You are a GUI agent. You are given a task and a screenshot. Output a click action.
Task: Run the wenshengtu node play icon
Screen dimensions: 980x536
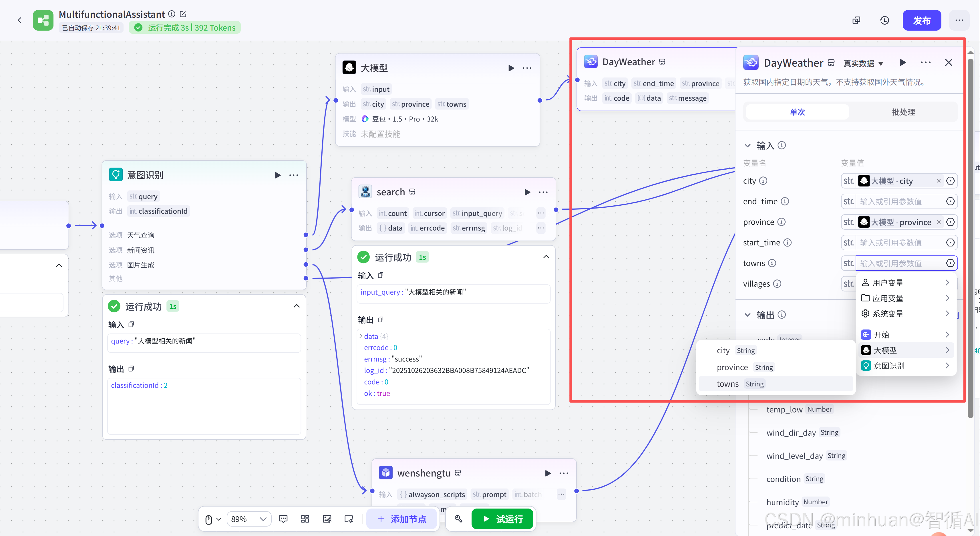[x=547, y=473]
